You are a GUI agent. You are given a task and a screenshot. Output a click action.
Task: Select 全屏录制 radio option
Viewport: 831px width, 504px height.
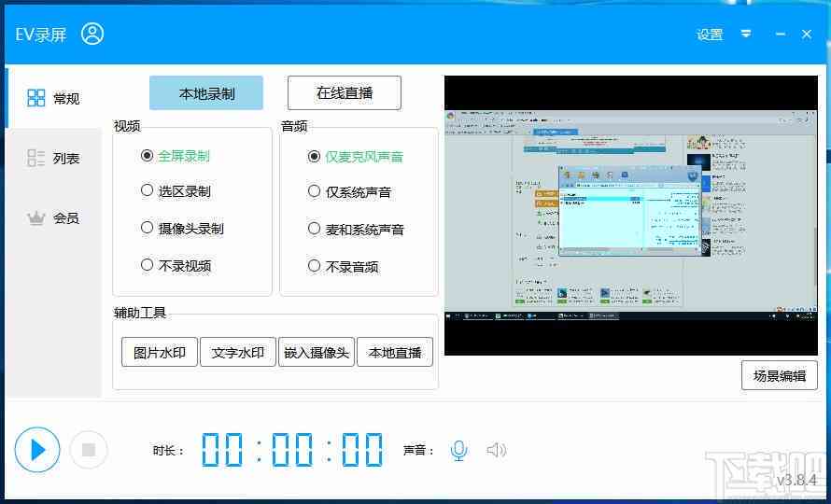(176, 157)
